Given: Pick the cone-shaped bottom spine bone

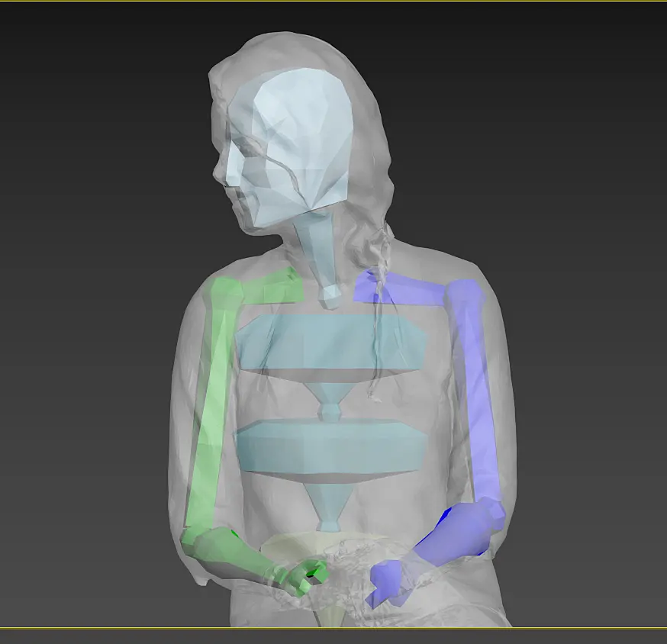Looking at the screenshot, I should point(329,508).
